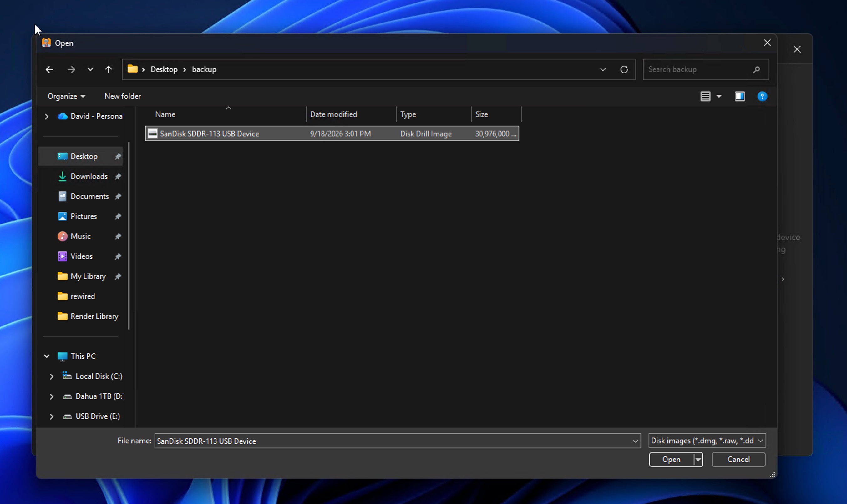Open the view options dropdown arrow
The height and width of the screenshot is (504, 847).
(719, 96)
